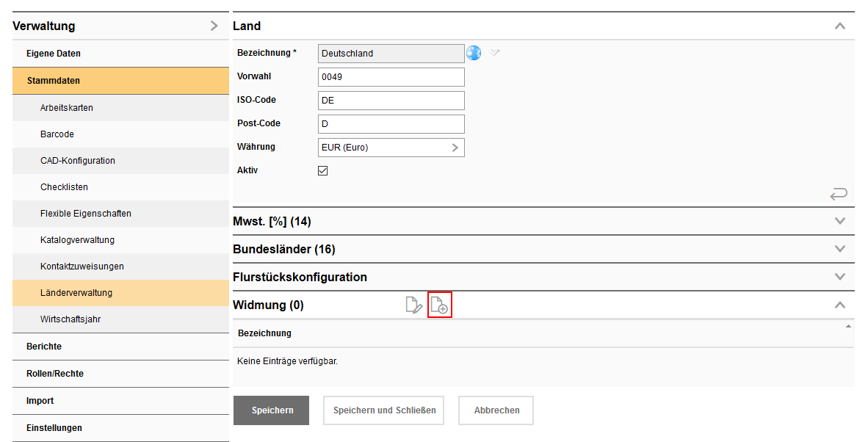Select Berichte in the sidebar menu
This screenshot has height=442, width=868.
coord(44,347)
